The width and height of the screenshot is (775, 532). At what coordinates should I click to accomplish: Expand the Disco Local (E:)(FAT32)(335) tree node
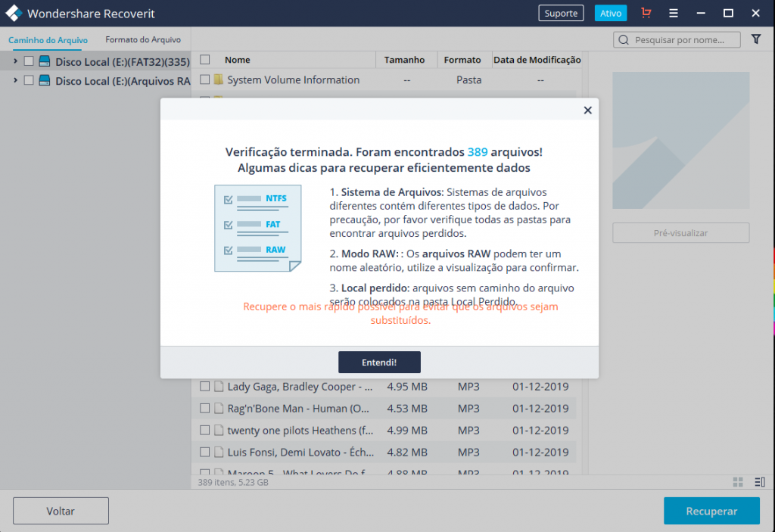coord(15,61)
